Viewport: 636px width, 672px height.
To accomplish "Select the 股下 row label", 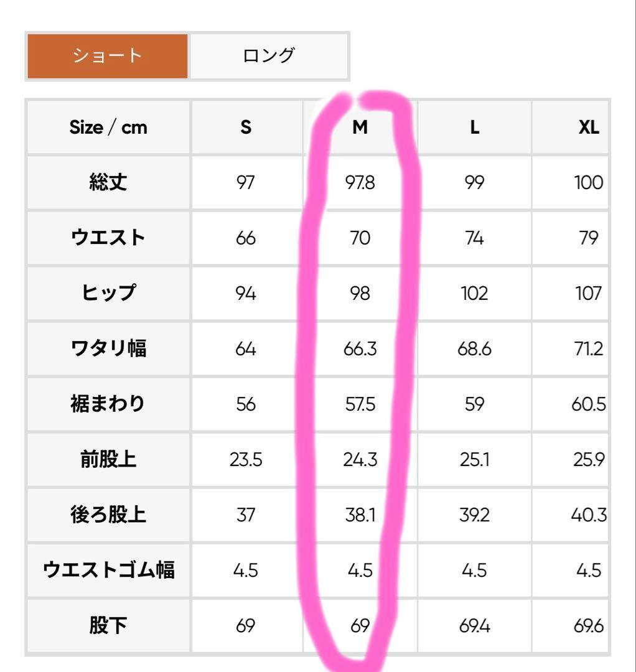I will tap(107, 625).
